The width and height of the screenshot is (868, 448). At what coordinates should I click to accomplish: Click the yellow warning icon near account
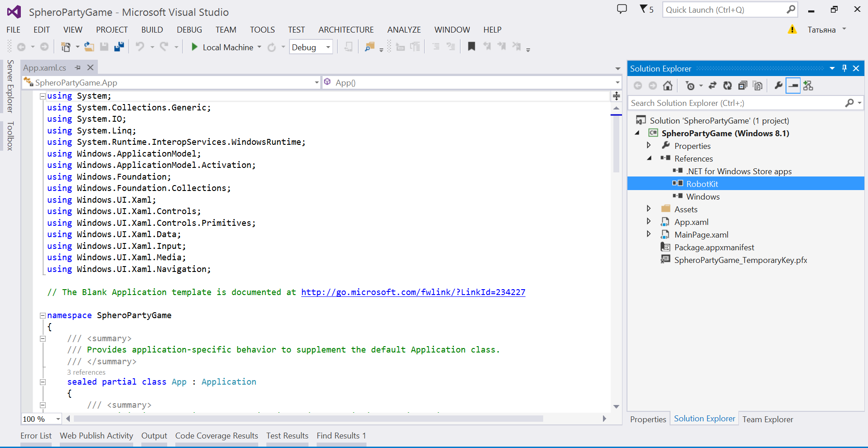point(792,29)
